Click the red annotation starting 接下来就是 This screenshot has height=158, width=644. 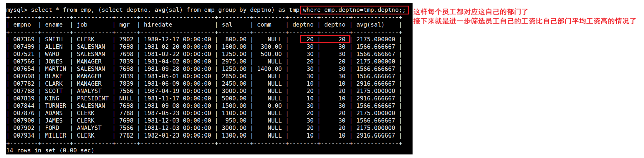click(525, 21)
